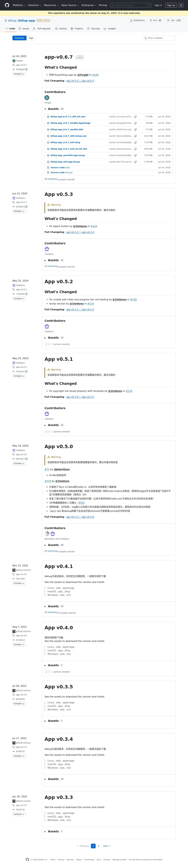Viewport: 188px width, 868px height.
Task: Collapse Assets list of app-v0.6.7
Action: coord(54,109)
